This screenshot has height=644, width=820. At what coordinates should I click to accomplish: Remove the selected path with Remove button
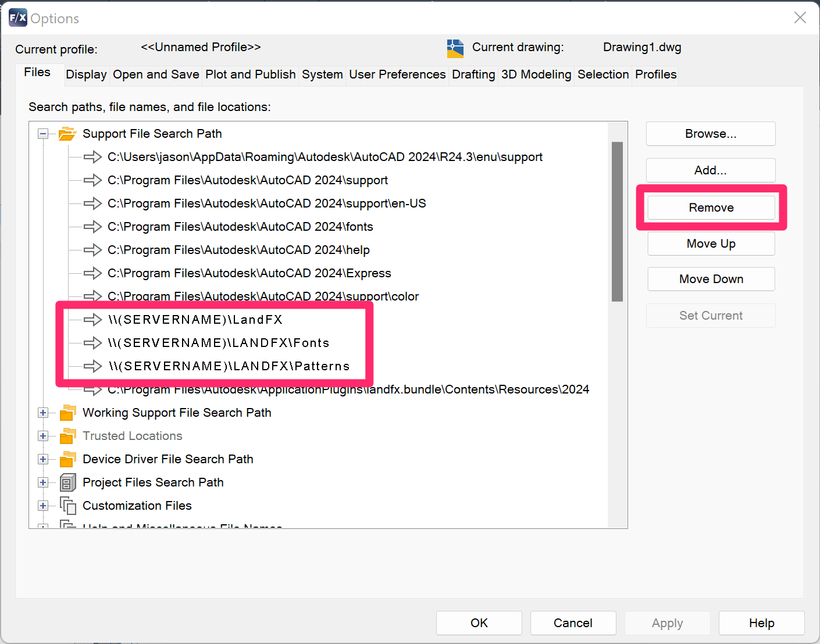coord(711,207)
